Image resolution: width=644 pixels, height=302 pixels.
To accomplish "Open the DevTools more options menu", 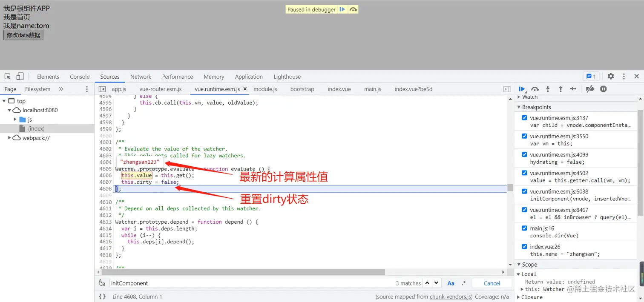I will pos(624,77).
